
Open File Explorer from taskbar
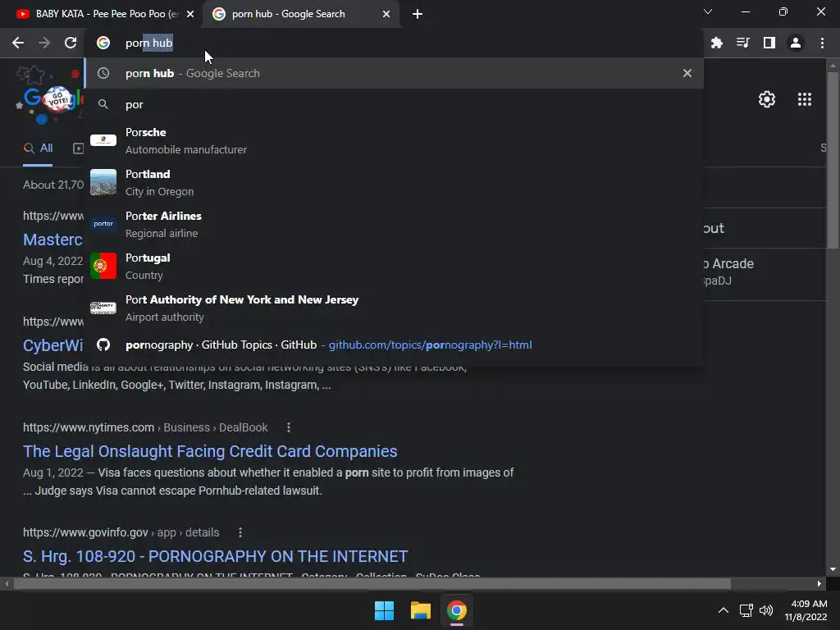pyautogui.click(x=421, y=610)
